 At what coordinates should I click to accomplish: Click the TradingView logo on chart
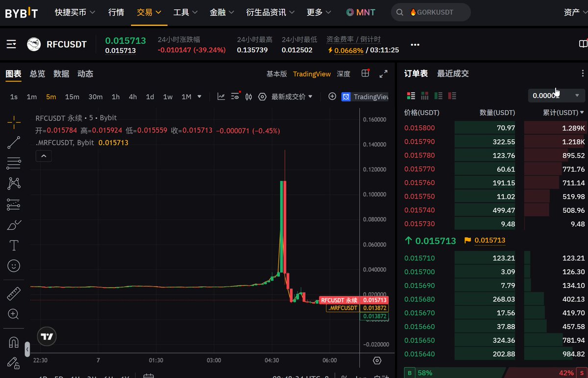[x=47, y=336]
